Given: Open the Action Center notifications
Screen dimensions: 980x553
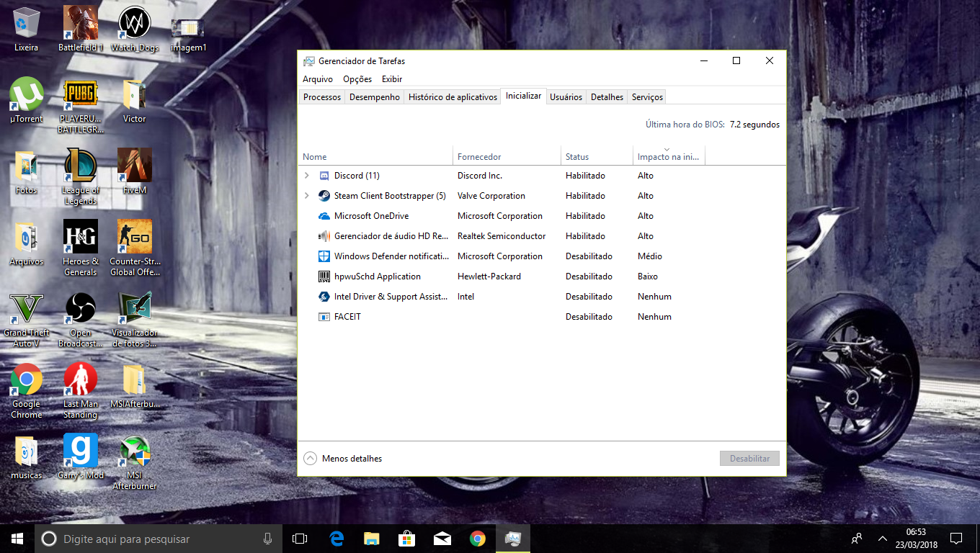Looking at the screenshot, I should [956, 539].
